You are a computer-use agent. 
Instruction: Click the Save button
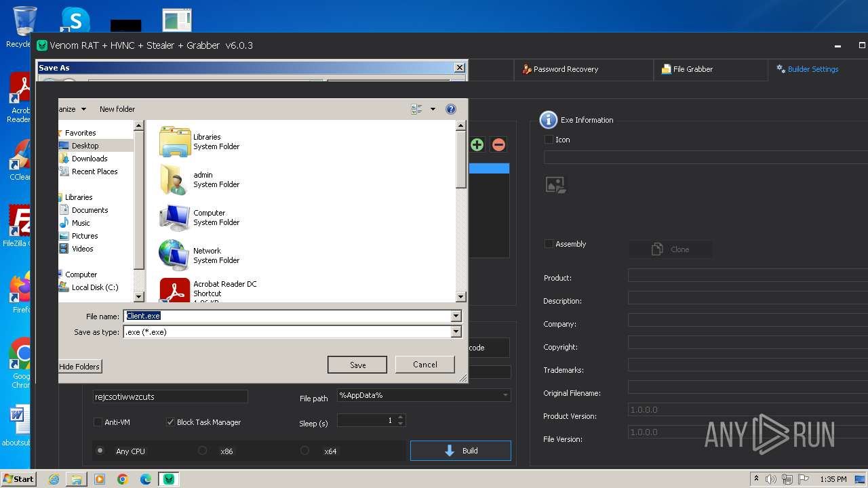[x=357, y=365]
